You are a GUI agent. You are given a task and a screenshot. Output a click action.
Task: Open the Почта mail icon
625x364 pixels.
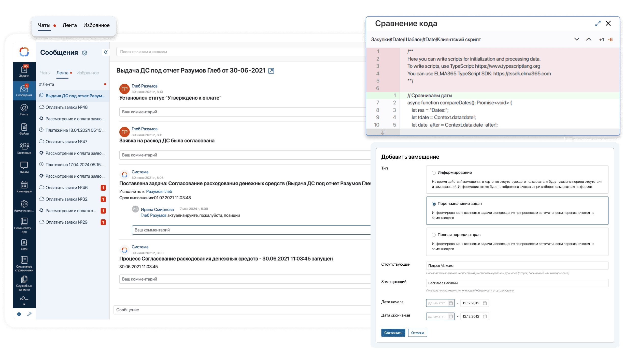point(24,110)
